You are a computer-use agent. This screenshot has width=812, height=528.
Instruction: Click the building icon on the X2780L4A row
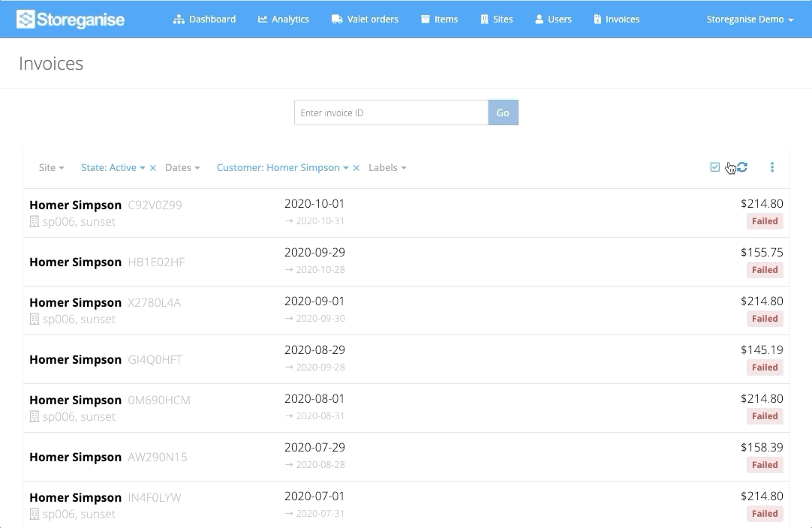[x=35, y=319]
